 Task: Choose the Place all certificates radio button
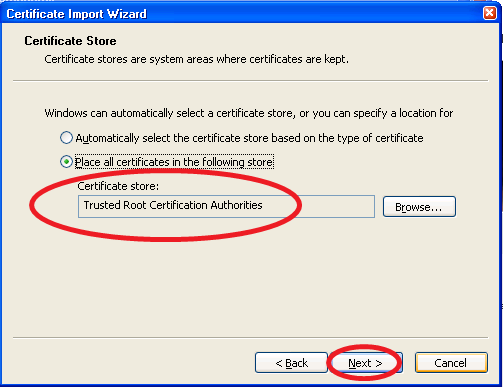point(66,162)
